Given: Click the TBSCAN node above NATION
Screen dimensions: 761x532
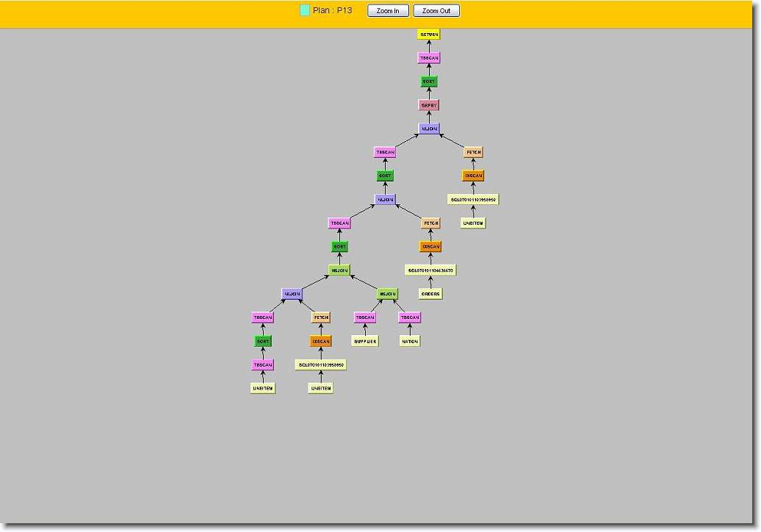Looking at the screenshot, I should (410, 317).
